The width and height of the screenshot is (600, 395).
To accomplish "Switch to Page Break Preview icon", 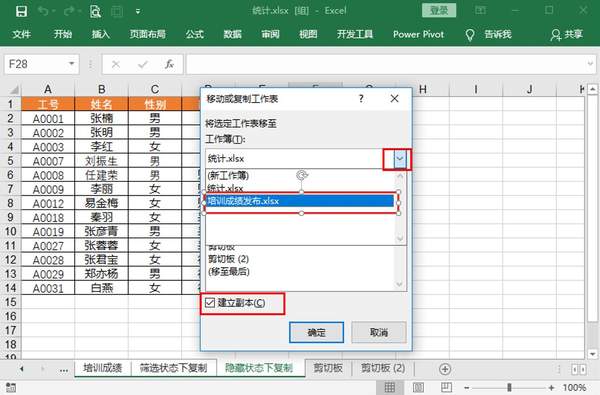I will [446, 387].
